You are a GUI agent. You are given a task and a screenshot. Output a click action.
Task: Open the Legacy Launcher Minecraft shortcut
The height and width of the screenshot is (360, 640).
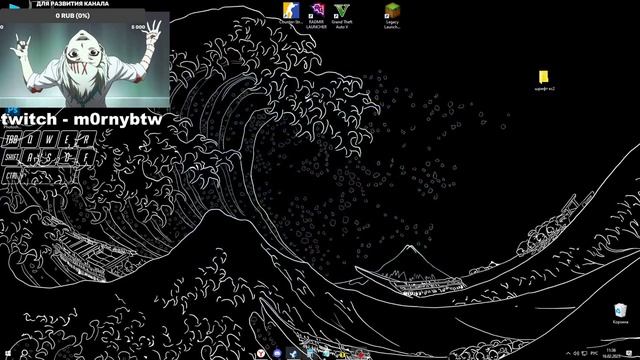tap(392, 16)
